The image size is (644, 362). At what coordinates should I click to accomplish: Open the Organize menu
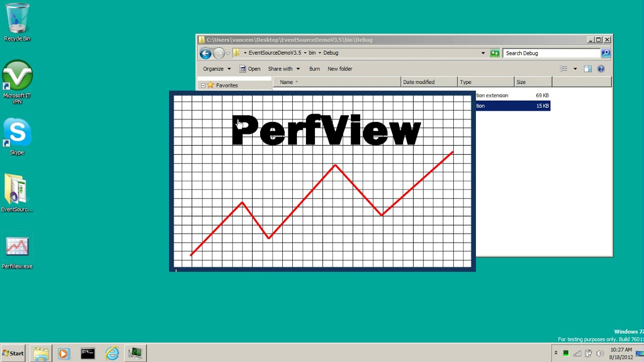tap(217, 69)
